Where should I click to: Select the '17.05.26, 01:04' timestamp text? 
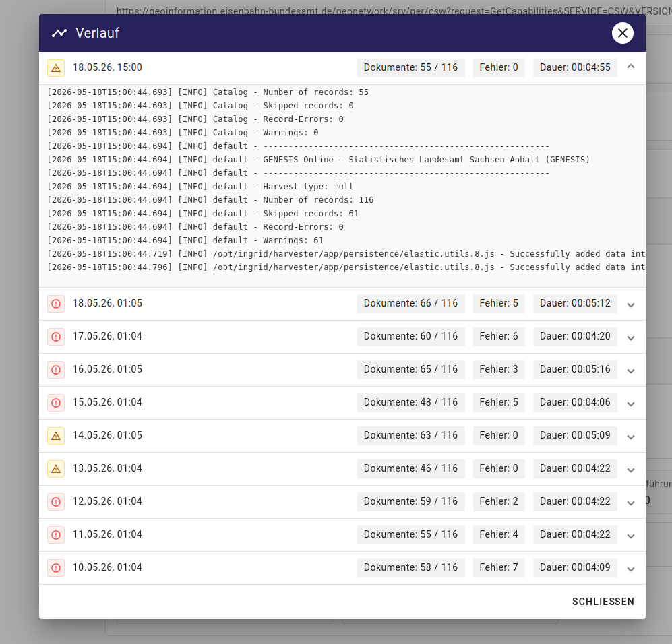point(107,336)
